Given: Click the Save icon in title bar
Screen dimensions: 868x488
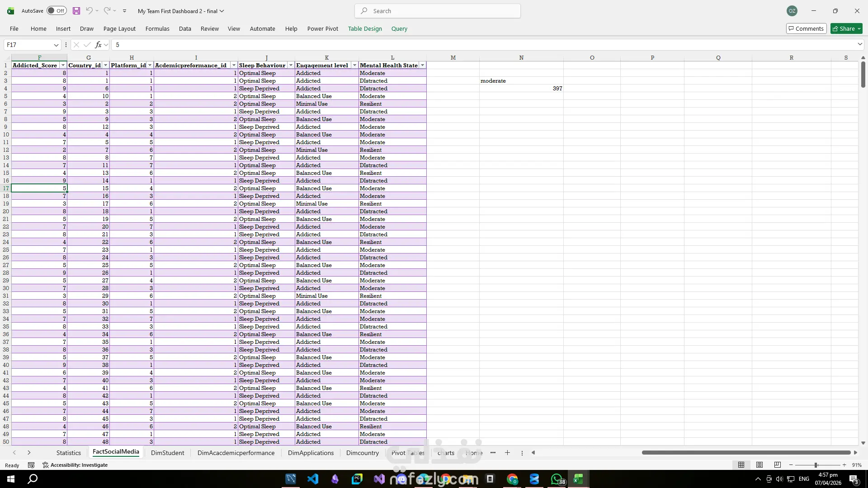Looking at the screenshot, I should coord(76,11).
